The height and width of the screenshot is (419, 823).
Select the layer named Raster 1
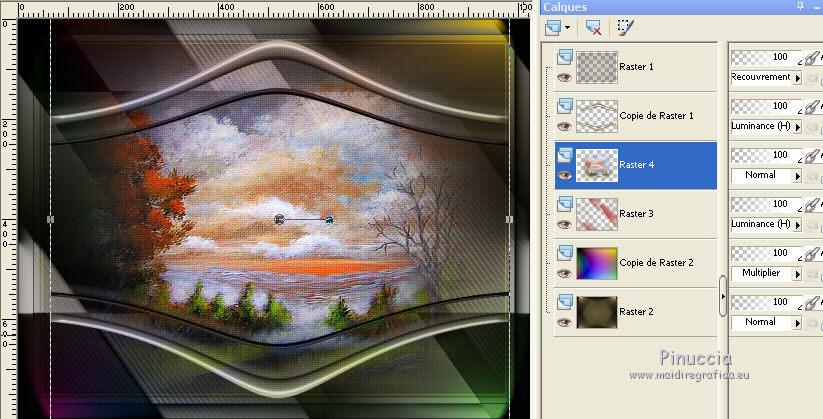pyautogui.click(x=636, y=67)
